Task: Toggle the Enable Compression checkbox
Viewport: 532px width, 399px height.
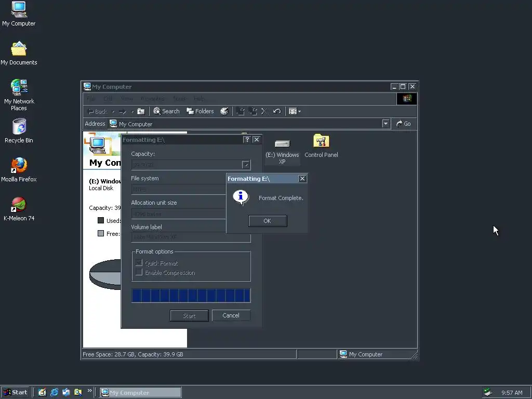Action: [139, 272]
